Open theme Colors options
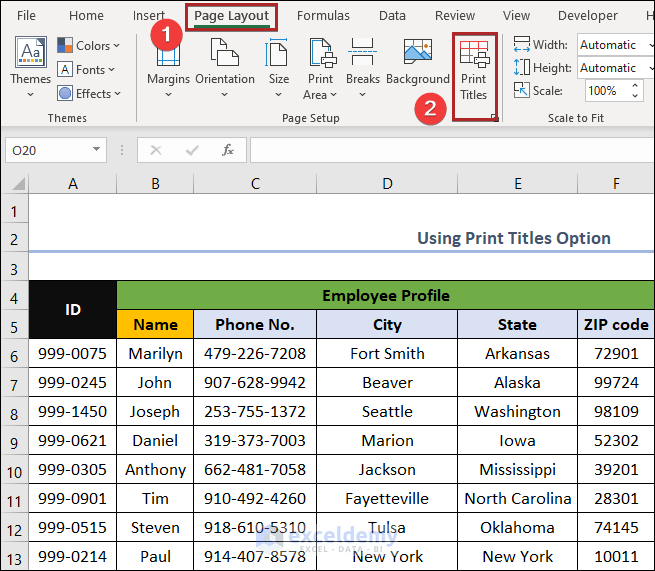 (88, 45)
